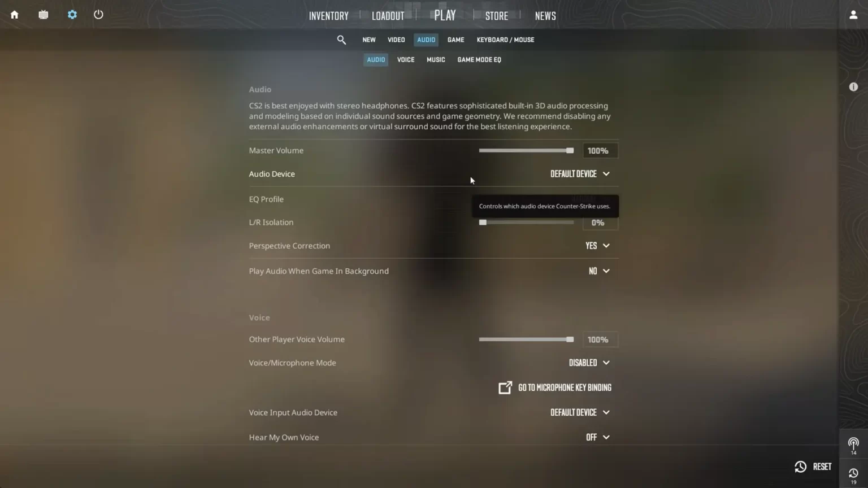Image resolution: width=868 pixels, height=488 pixels.
Task: Toggle Perspective Correction Yes option
Action: point(597,246)
